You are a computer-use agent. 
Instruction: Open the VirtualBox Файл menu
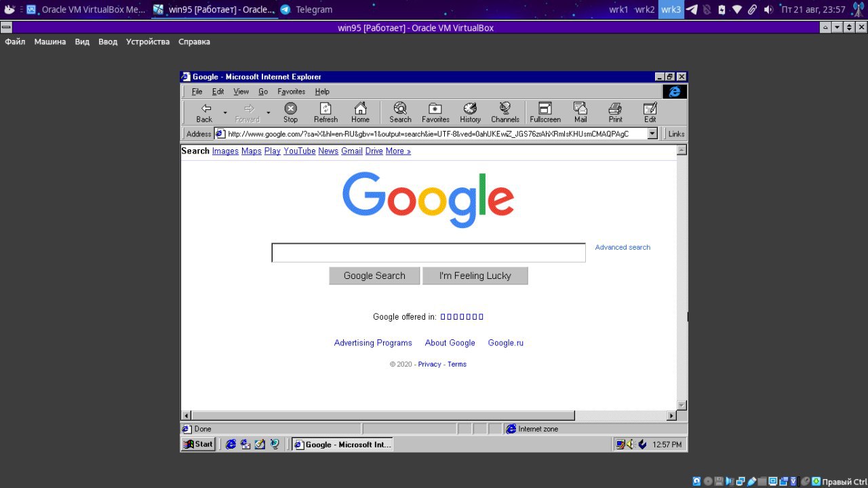click(15, 41)
